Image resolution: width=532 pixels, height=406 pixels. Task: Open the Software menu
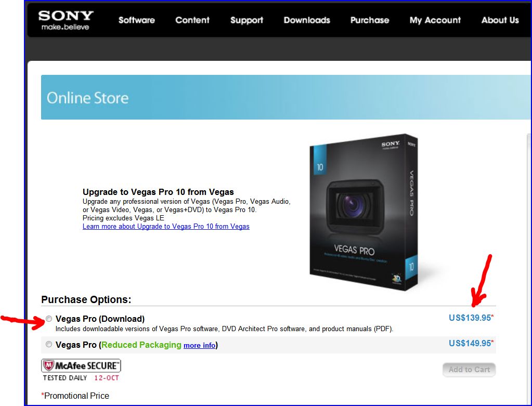click(136, 20)
